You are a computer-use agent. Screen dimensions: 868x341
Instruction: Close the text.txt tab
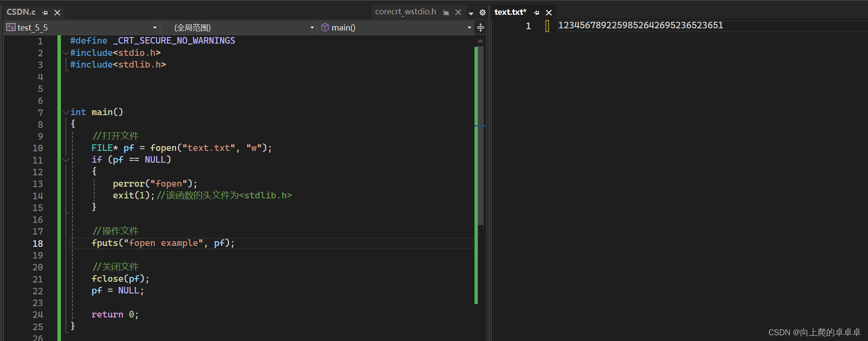[x=549, y=13]
